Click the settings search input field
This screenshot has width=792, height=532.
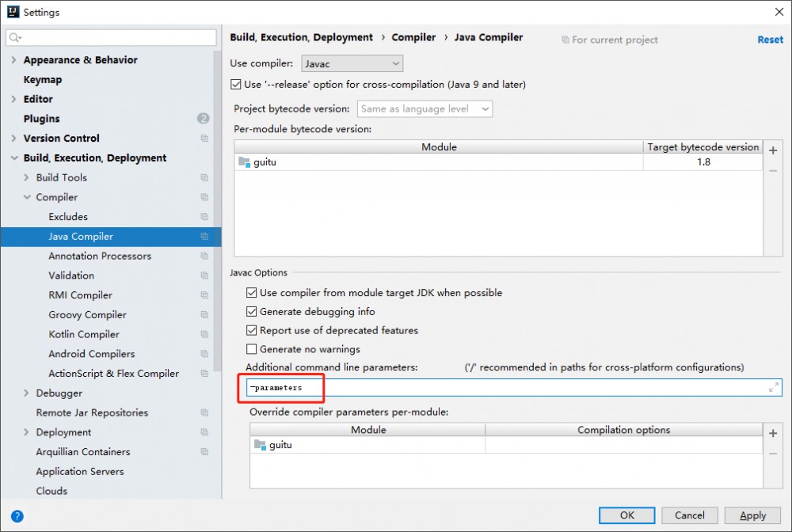[x=111, y=37]
